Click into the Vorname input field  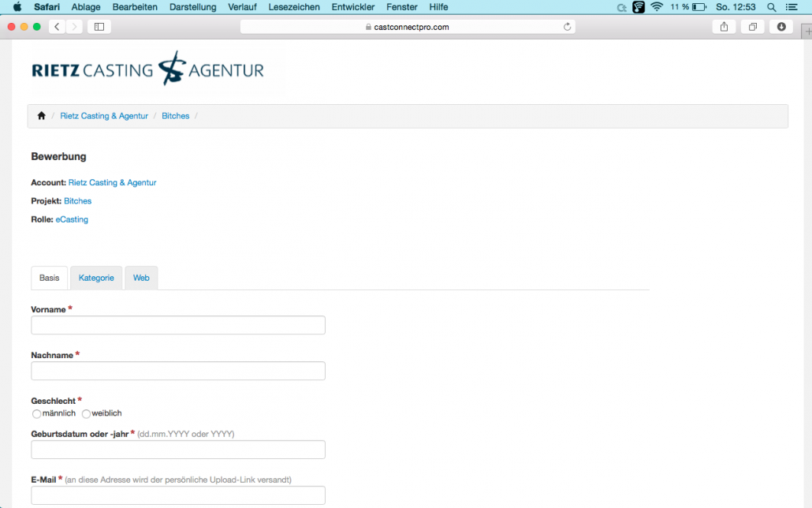coord(178,325)
